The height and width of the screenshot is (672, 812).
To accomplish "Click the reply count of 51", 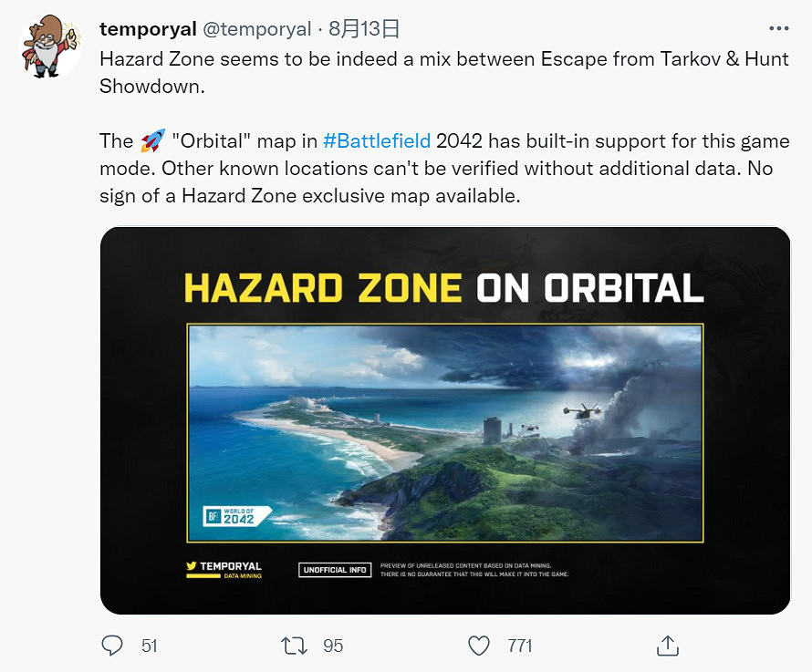I will [x=150, y=646].
